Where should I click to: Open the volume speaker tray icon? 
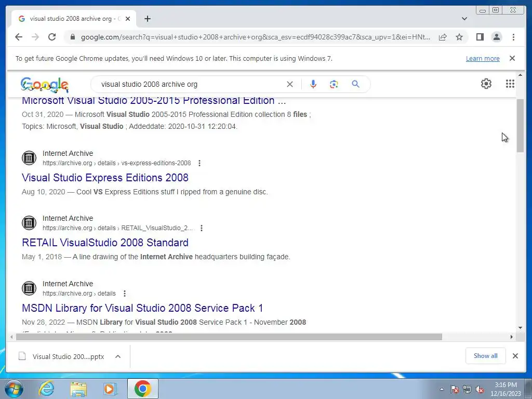coord(480,389)
